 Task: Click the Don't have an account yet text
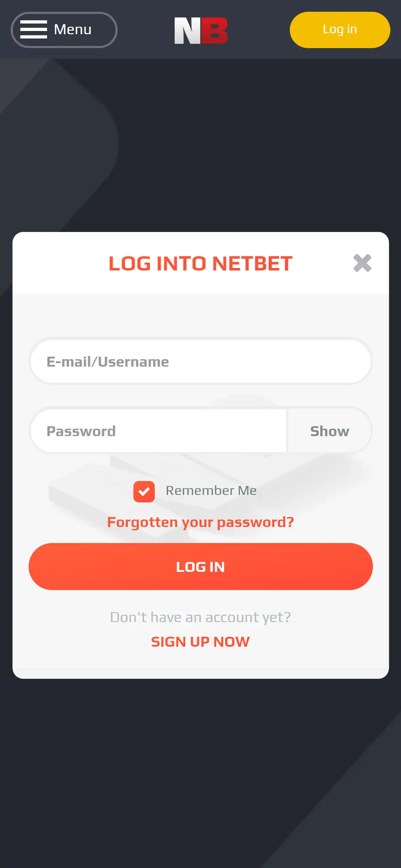201,618
